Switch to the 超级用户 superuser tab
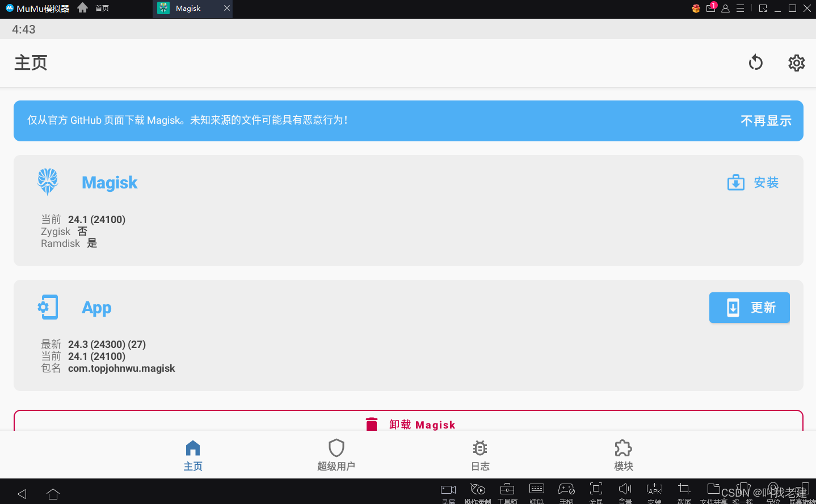 click(337, 456)
